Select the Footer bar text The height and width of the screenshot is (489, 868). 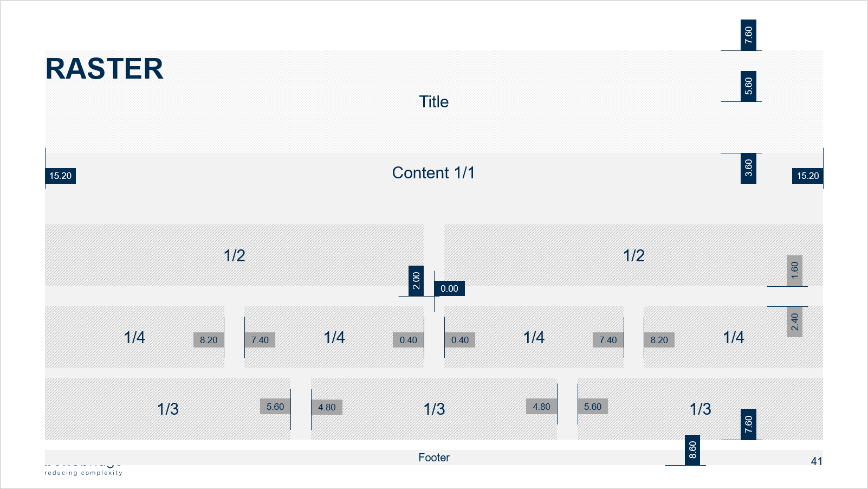(x=434, y=458)
